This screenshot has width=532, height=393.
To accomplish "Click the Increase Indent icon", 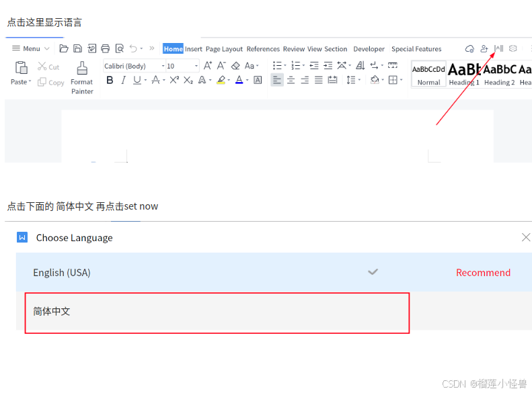I will (328, 65).
